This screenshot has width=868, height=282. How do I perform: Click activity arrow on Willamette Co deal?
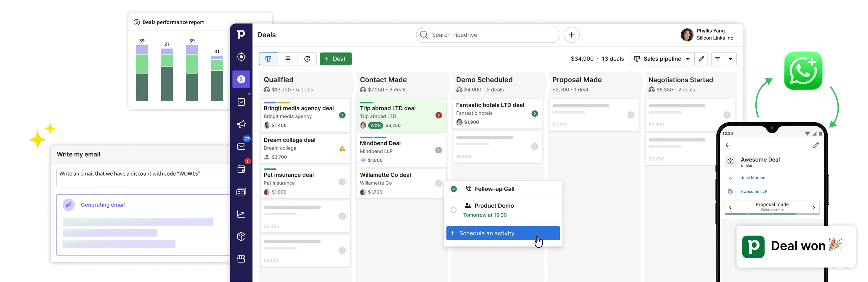coord(438,183)
